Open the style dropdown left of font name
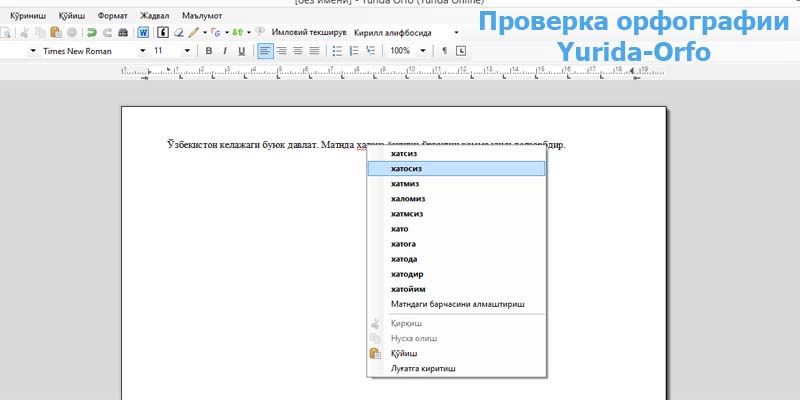 [33, 51]
